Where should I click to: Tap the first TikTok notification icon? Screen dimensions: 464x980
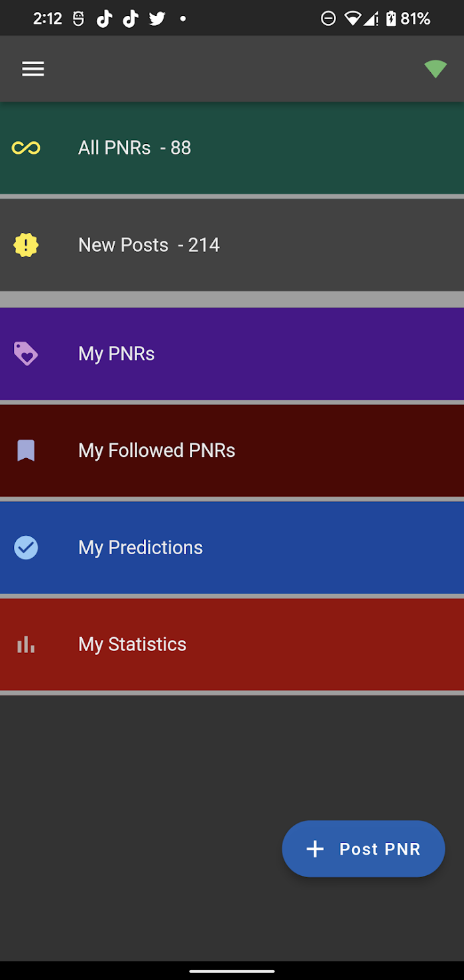(104, 19)
